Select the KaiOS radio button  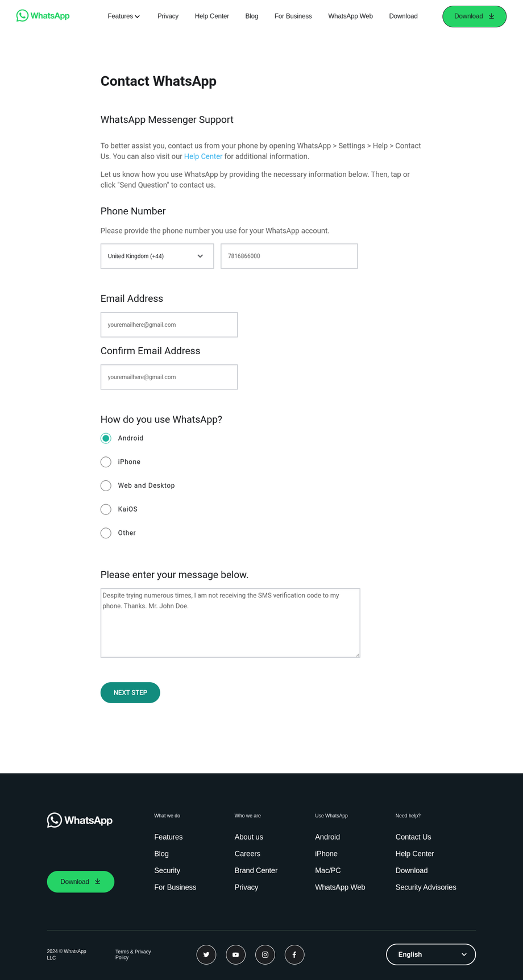[x=106, y=509]
